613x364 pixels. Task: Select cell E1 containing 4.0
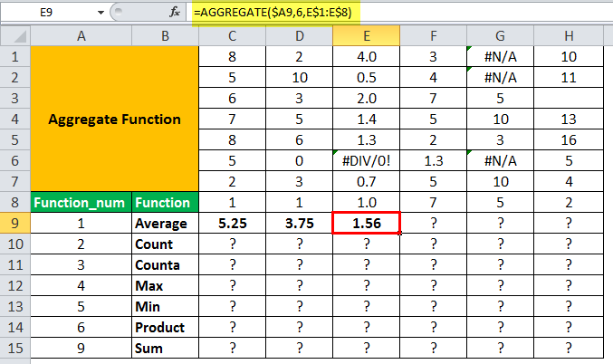point(367,57)
